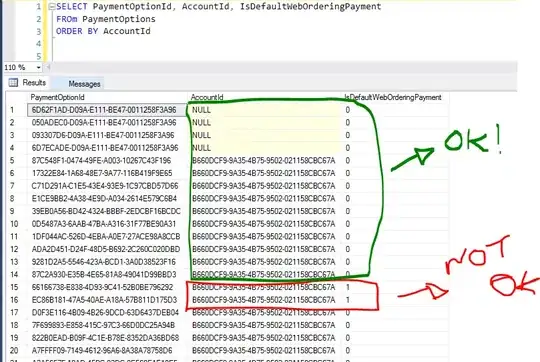
Task: Click cell D0F3E116-4B09-4B26-9DCD-63D6437DEB04
Action: (107, 313)
